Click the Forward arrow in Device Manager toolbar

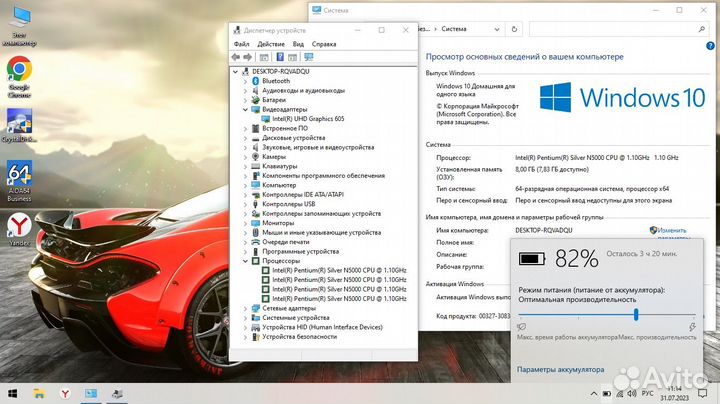pos(248,57)
